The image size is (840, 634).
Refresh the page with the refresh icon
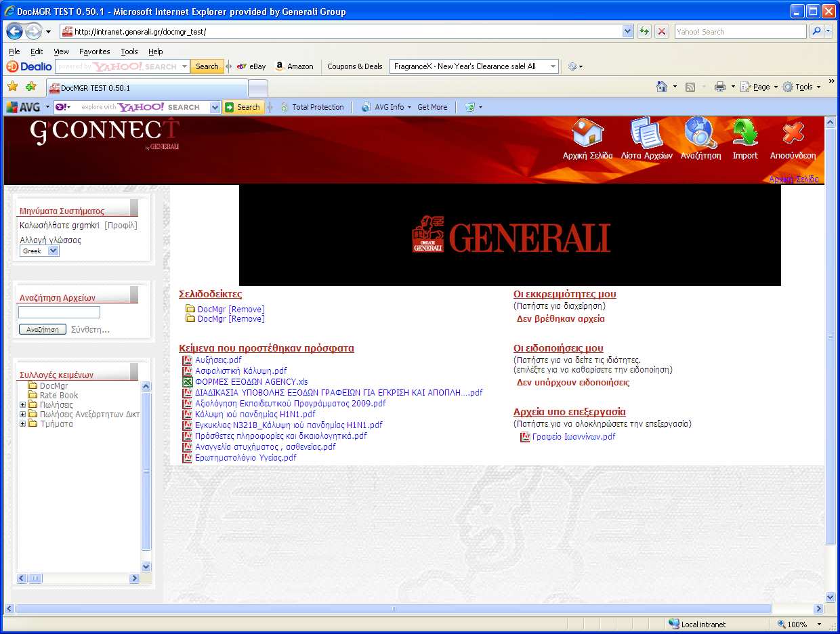click(x=644, y=31)
